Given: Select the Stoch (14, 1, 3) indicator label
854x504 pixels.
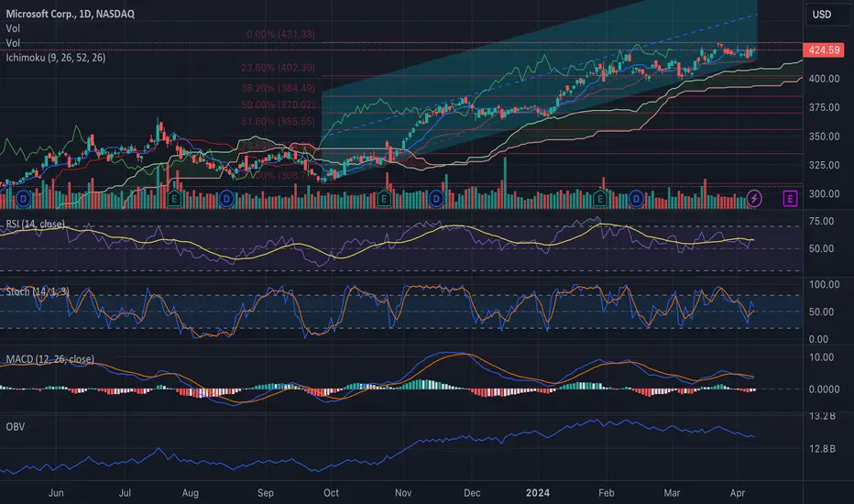Looking at the screenshot, I should click(37, 292).
